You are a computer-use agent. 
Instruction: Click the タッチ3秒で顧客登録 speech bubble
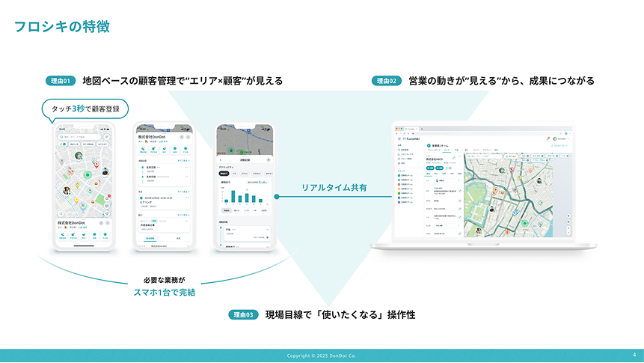(85, 109)
